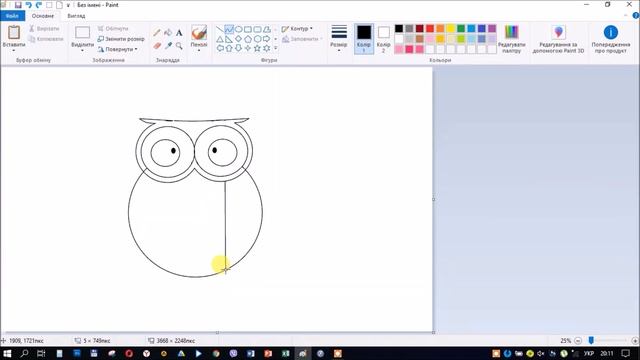Choose the Right arrow shape

click(x=267, y=39)
